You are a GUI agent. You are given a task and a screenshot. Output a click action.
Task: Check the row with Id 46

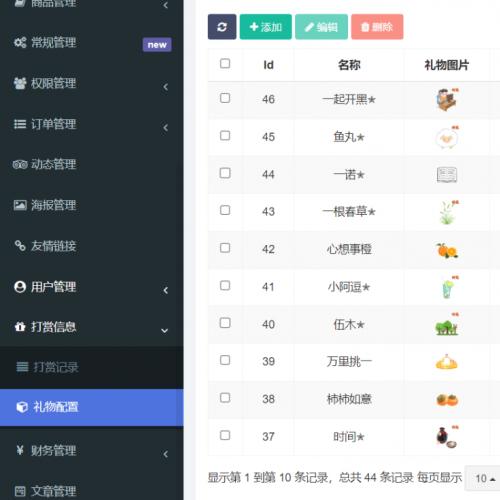[x=225, y=98]
